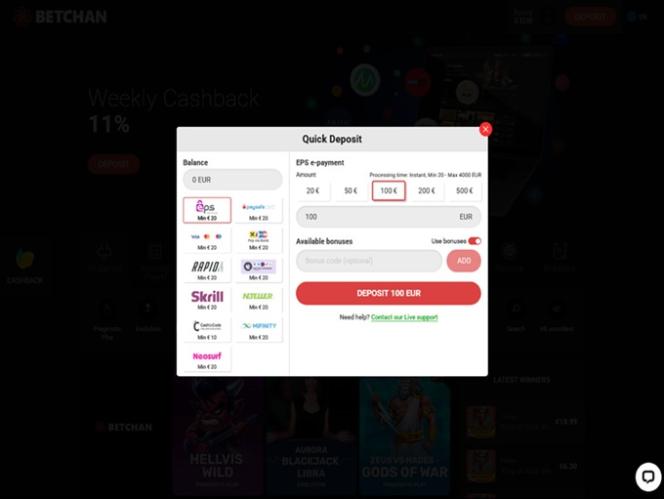Viewport: 664px width, 499px height.
Task: Choose the 50 € preset amount
Action: point(351,191)
